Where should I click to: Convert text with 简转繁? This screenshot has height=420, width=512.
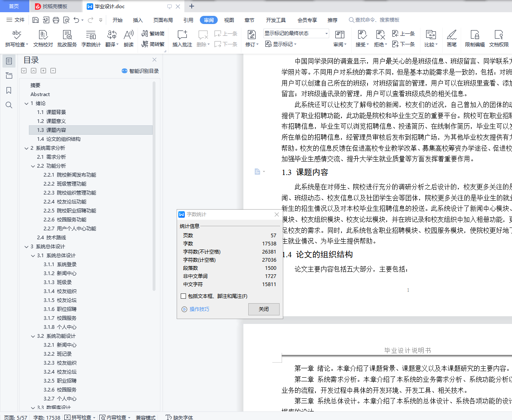coord(153,44)
